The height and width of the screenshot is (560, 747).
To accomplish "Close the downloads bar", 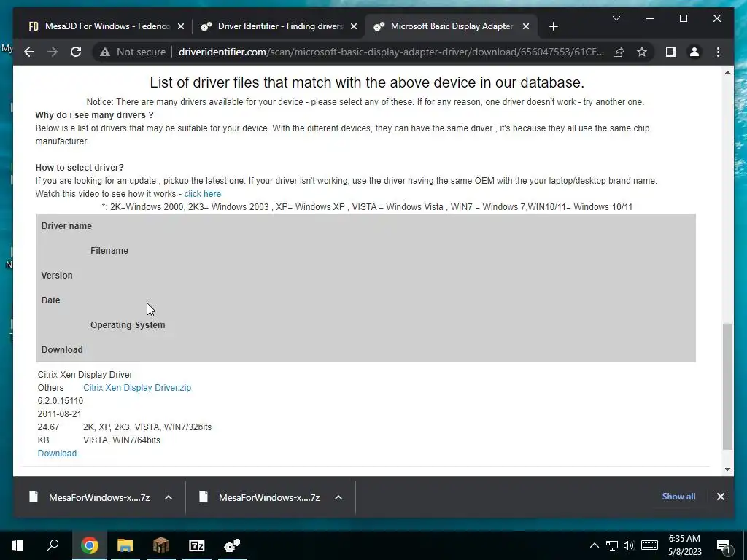I will coord(720,497).
